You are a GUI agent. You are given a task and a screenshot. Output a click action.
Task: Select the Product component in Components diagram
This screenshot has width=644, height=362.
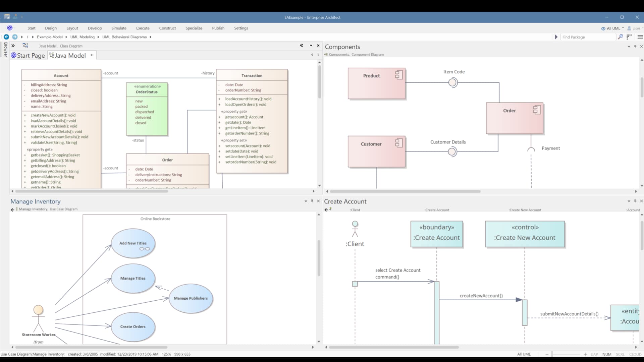(x=376, y=83)
